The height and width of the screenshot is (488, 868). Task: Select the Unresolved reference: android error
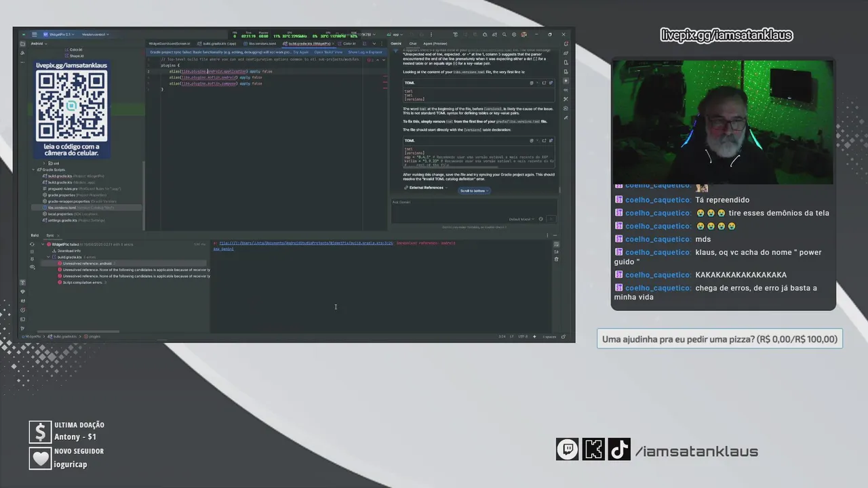pos(124,264)
